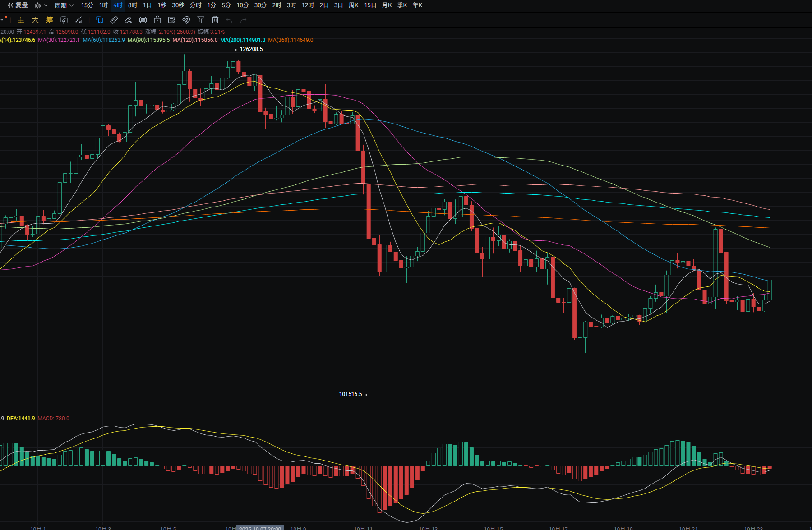
Task: Click the undo arrow
Action: (x=229, y=20)
